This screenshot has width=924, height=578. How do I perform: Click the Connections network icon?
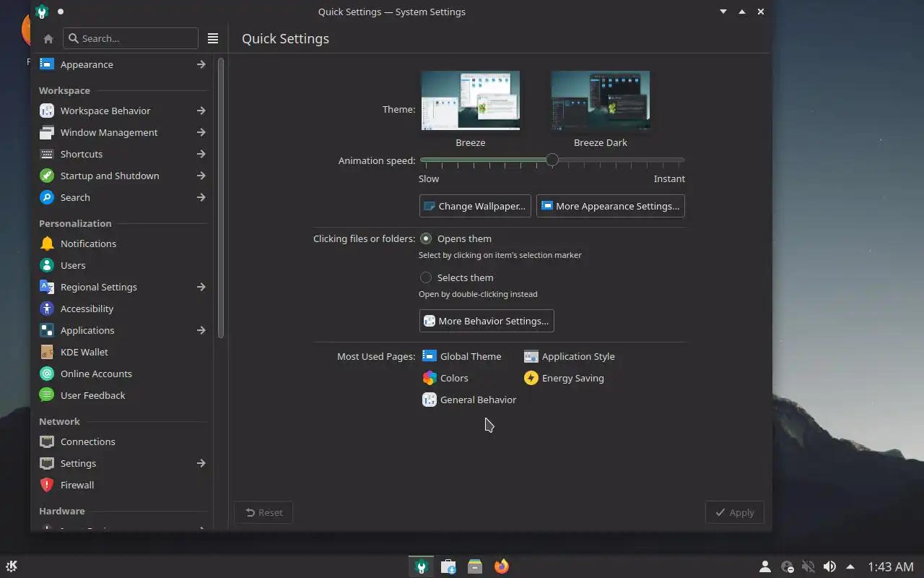[x=47, y=441]
